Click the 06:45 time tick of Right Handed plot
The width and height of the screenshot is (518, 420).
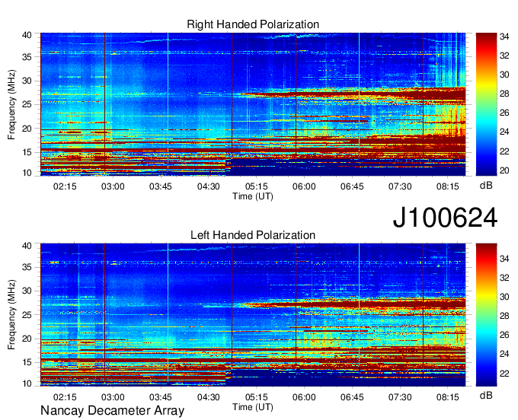[352, 186]
